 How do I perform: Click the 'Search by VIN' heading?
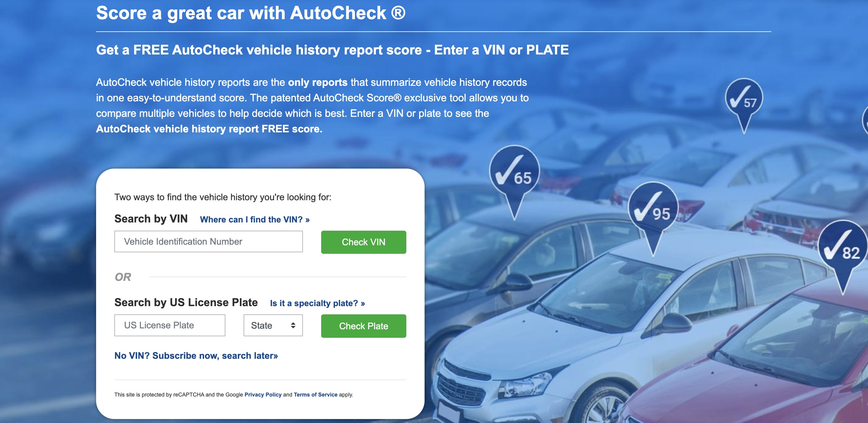[151, 219]
